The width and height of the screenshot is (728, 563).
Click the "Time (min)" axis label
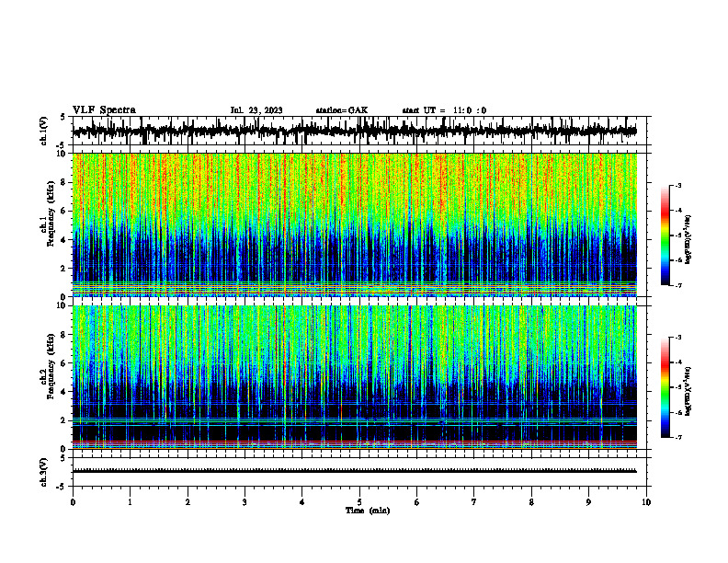pyautogui.click(x=368, y=511)
